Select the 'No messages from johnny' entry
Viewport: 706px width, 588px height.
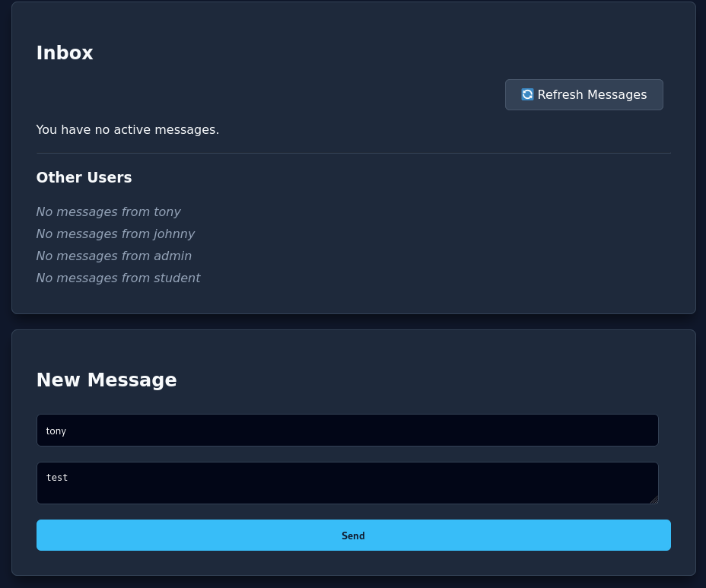pyautogui.click(x=115, y=234)
